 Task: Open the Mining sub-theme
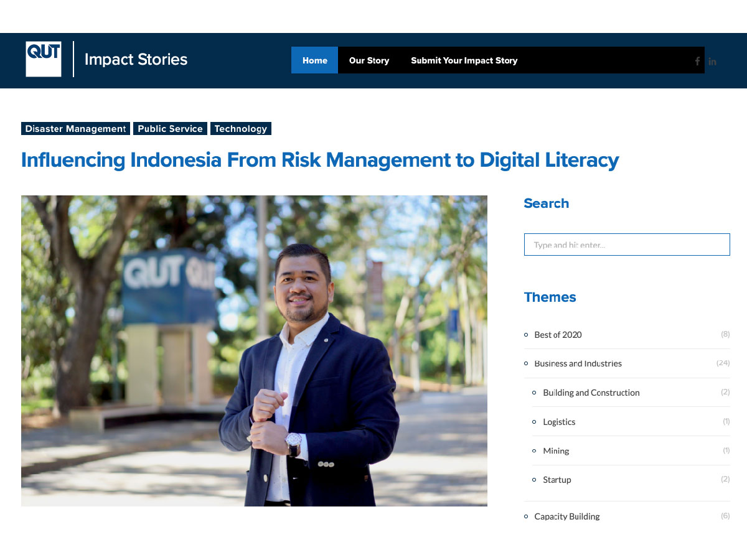556,451
